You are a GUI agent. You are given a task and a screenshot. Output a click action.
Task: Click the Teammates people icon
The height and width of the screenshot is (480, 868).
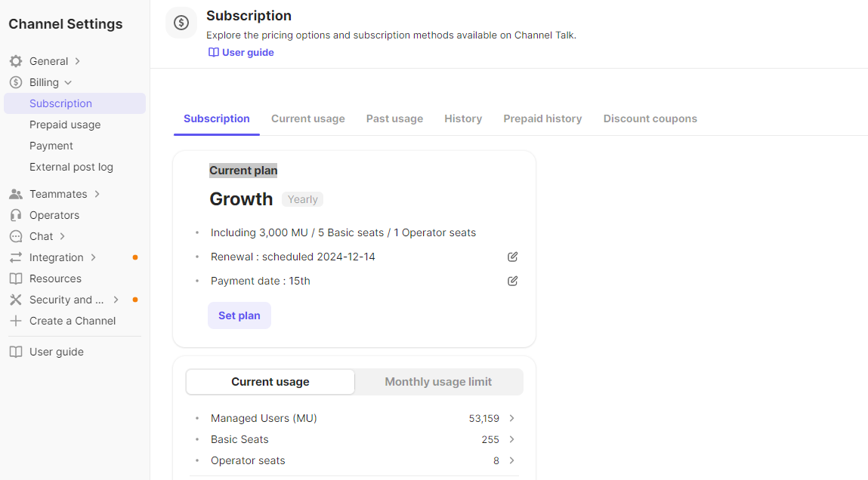16,194
